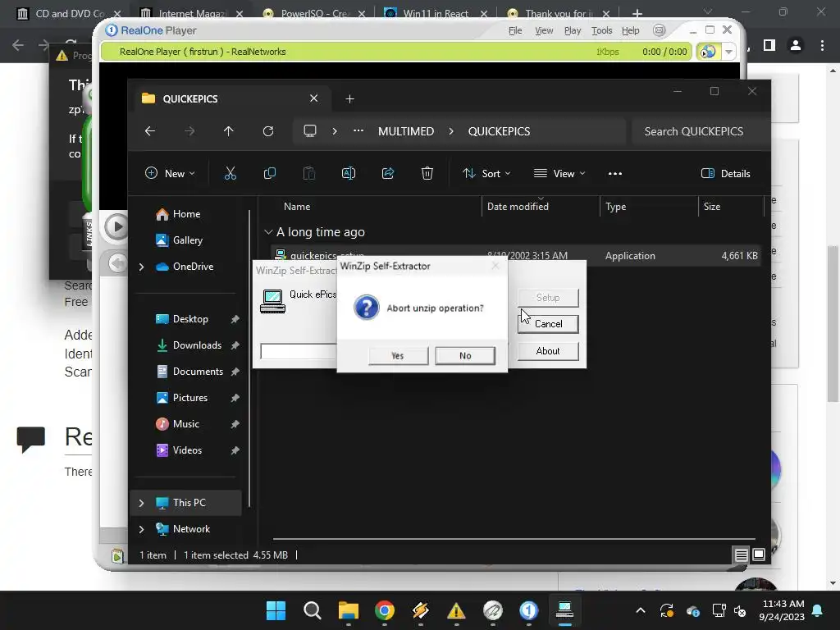Image resolution: width=840 pixels, height=630 pixels.
Task: Open Google Chrome from taskbar
Action: click(385, 610)
